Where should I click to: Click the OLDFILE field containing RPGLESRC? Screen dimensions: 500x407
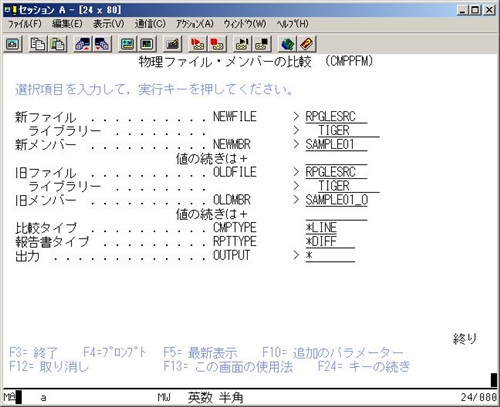click(x=336, y=172)
